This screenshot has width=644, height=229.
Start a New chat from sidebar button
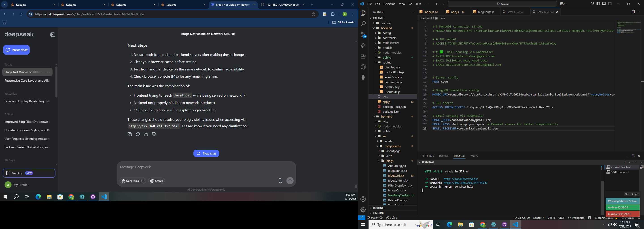click(x=17, y=50)
